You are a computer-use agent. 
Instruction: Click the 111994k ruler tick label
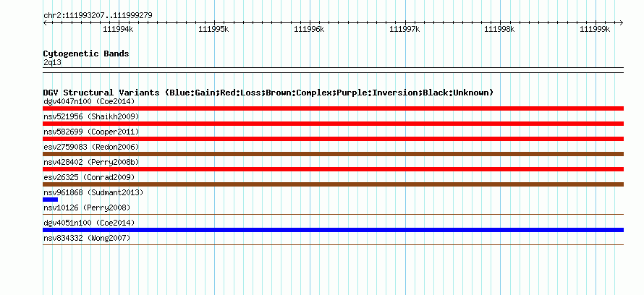(x=118, y=29)
